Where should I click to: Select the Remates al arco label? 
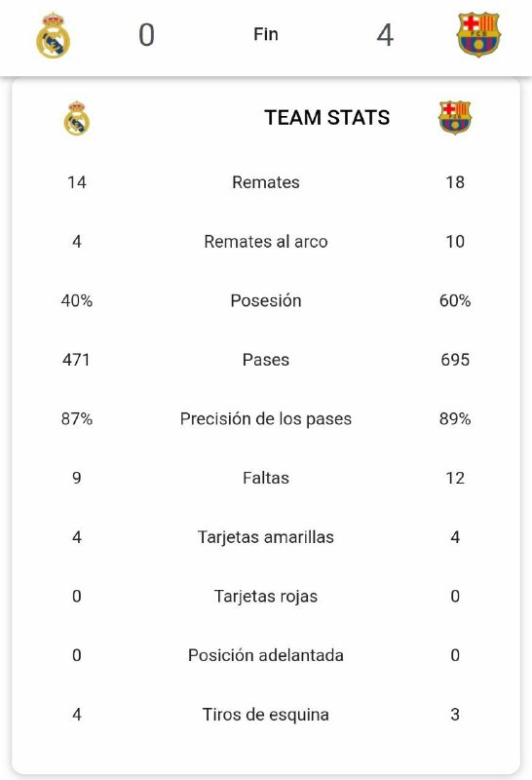[266, 241]
